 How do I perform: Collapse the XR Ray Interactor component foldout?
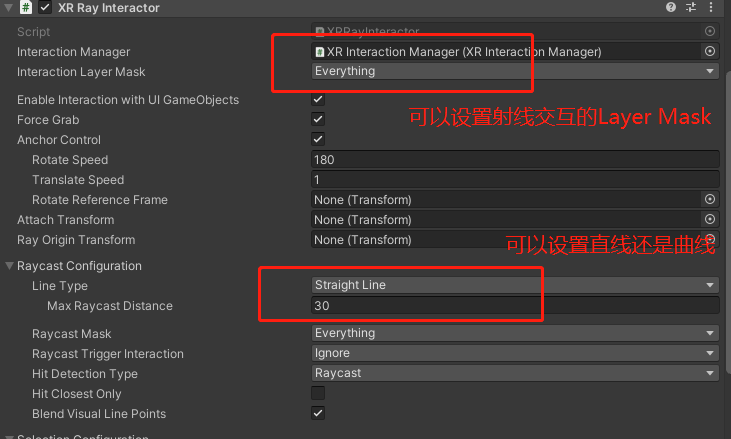(8, 7)
